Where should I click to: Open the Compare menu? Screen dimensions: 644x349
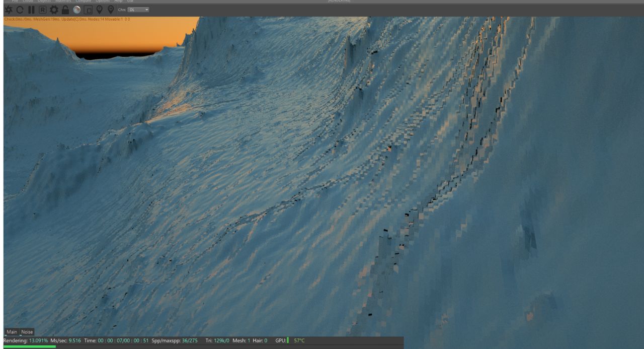[84, 2]
